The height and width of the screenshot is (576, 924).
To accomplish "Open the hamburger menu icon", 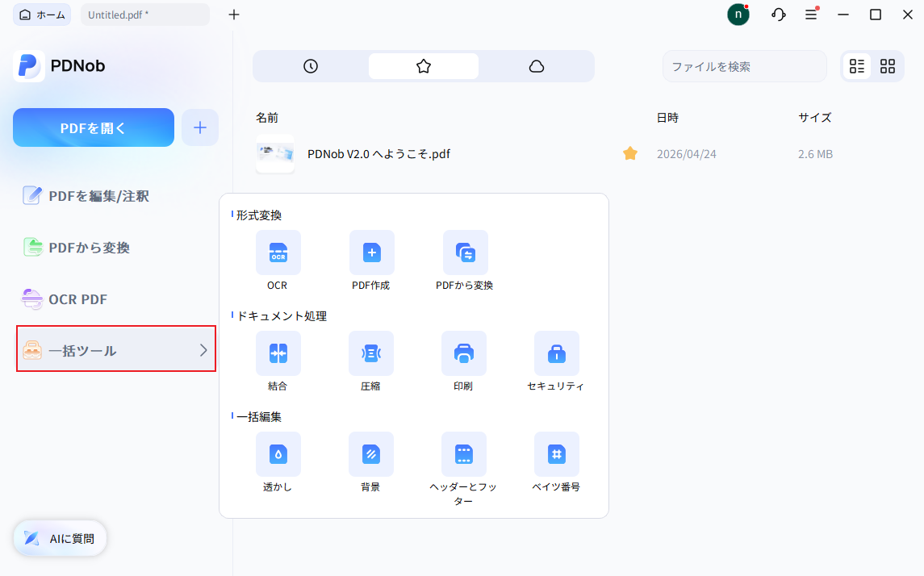I will [x=812, y=15].
